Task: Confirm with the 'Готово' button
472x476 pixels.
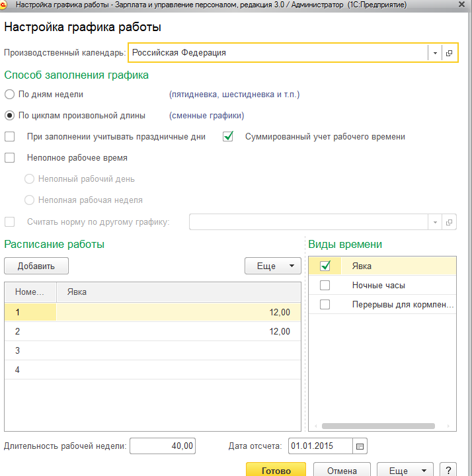Action: coord(276,471)
